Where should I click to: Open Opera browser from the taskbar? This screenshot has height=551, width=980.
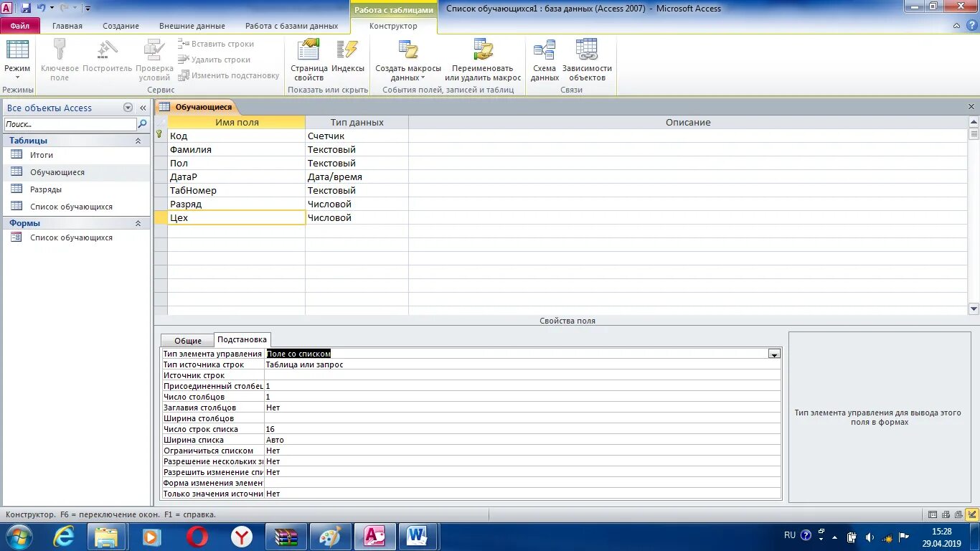[197, 537]
